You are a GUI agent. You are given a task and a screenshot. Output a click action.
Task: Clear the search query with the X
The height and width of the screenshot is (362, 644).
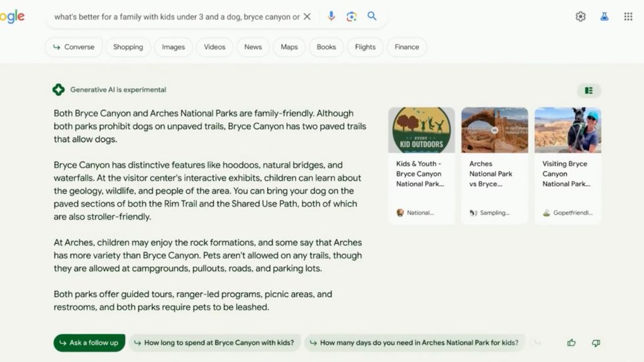[307, 17]
